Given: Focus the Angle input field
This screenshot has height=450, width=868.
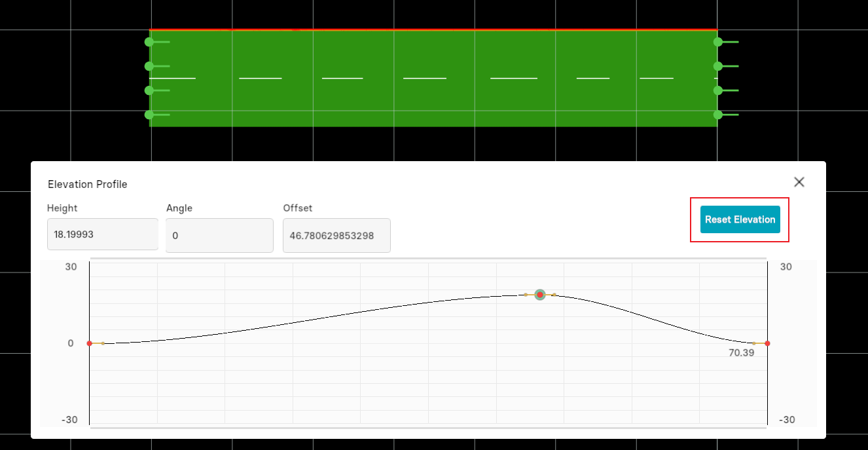Looking at the screenshot, I should pyautogui.click(x=219, y=235).
